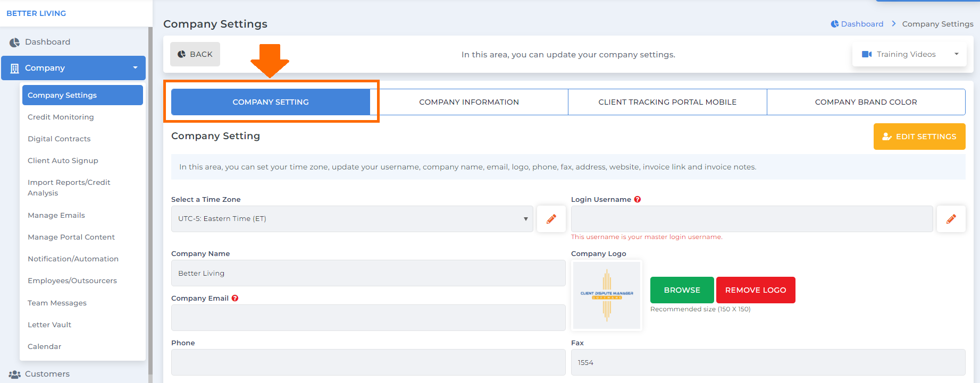Open Manage Emails in the sidebar
980x383 pixels.
click(56, 215)
